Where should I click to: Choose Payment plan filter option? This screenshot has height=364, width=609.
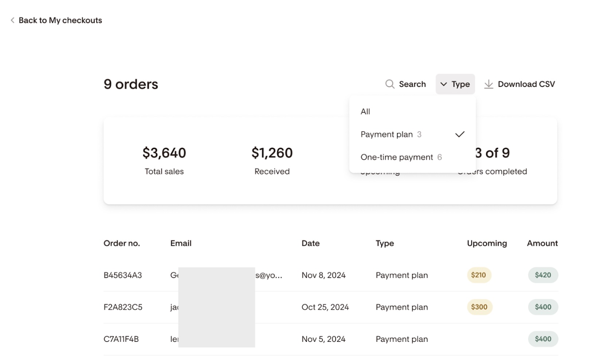click(x=387, y=134)
